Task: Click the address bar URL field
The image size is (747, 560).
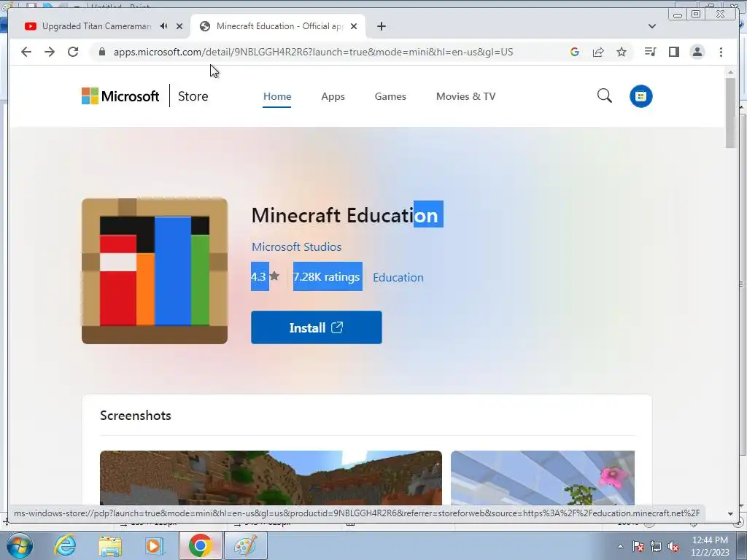Action: (x=312, y=52)
